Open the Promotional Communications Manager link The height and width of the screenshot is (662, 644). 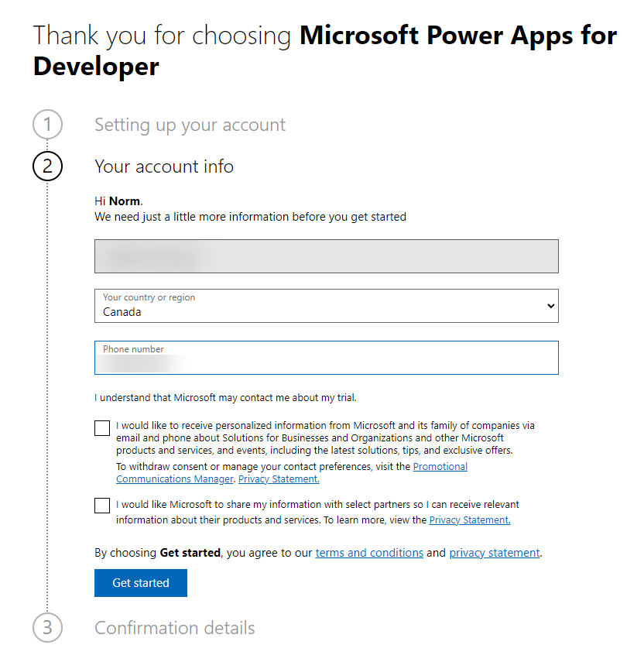tap(440, 466)
